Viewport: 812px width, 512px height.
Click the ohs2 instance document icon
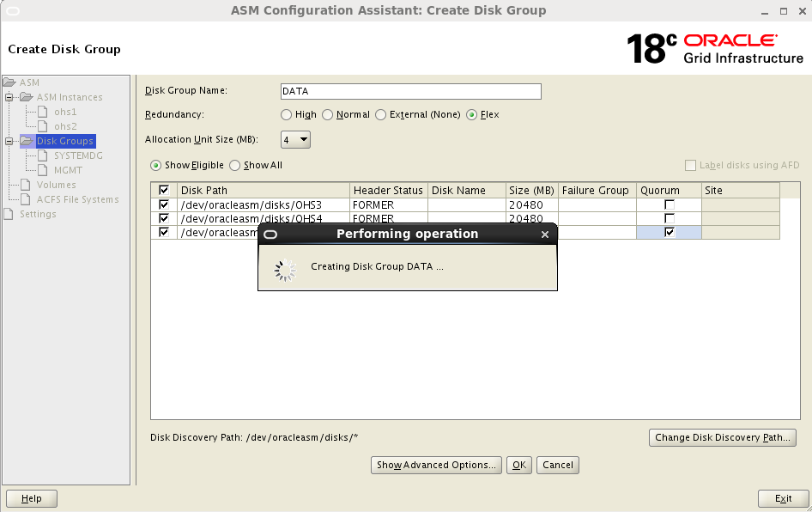click(x=44, y=126)
